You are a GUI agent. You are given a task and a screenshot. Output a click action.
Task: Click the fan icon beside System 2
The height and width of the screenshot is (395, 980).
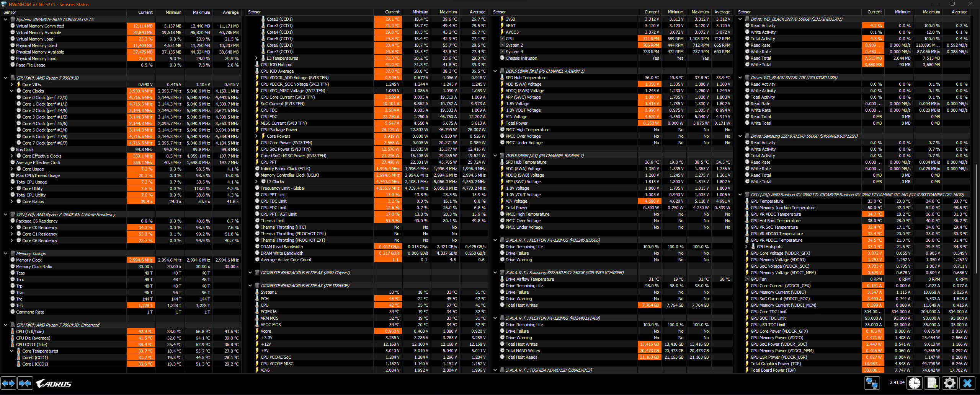502,45
